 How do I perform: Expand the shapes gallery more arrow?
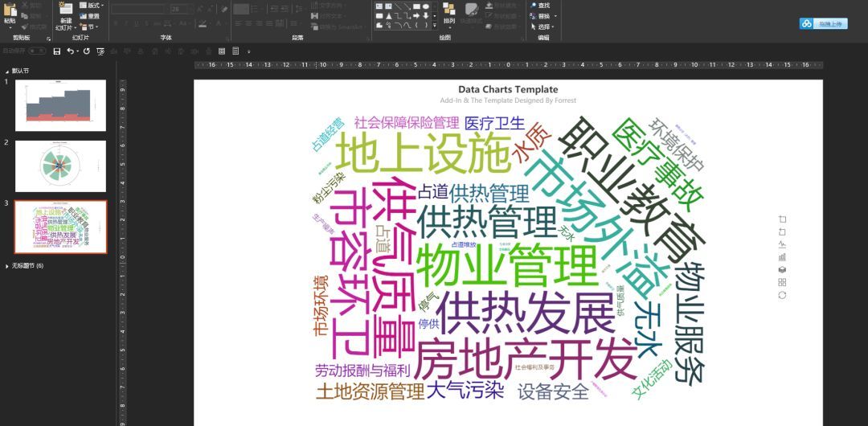click(x=435, y=26)
